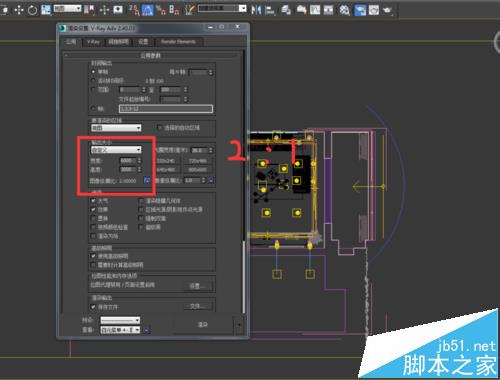Select the 单帧 single frame radio button
This screenshot has width=500, height=380.
click(x=94, y=72)
